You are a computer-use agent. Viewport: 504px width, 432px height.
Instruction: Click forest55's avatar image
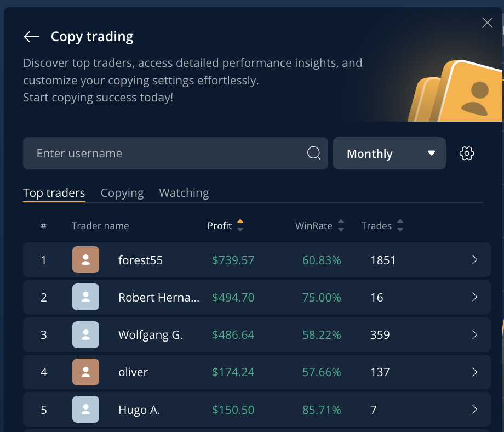pos(85,260)
